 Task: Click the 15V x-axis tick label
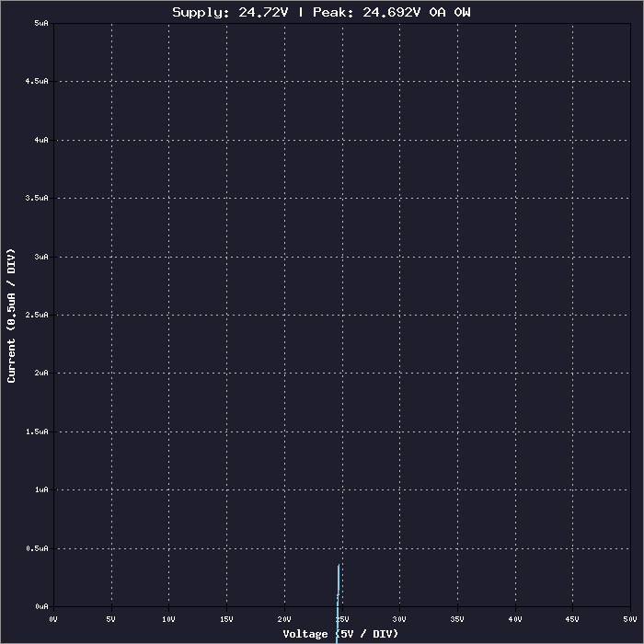(x=226, y=619)
